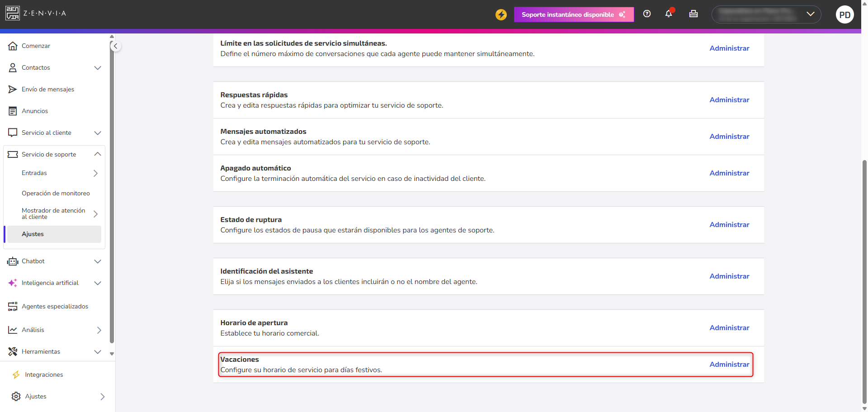Click the Análisis chart icon
Viewport: 868px width, 412px height.
[x=13, y=330]
